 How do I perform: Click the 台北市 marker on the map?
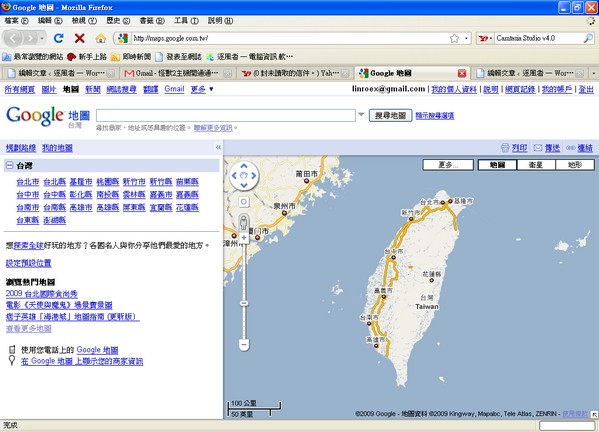coord(443,202)
